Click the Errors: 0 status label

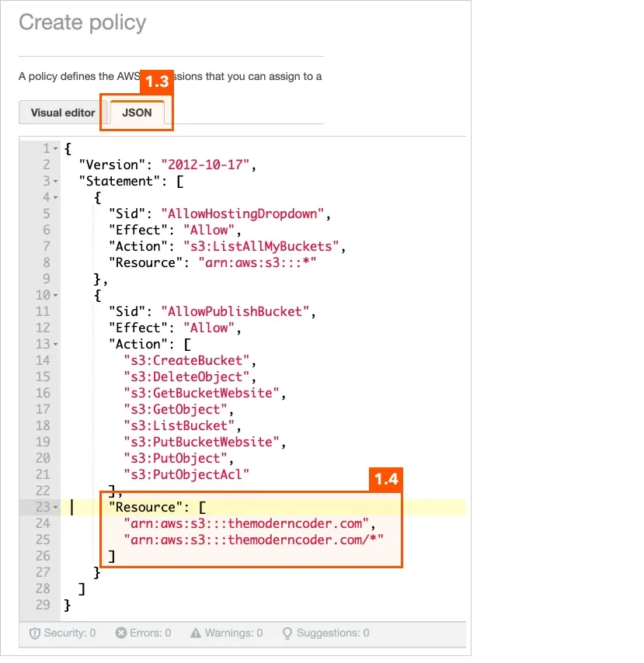pos(150,633)
